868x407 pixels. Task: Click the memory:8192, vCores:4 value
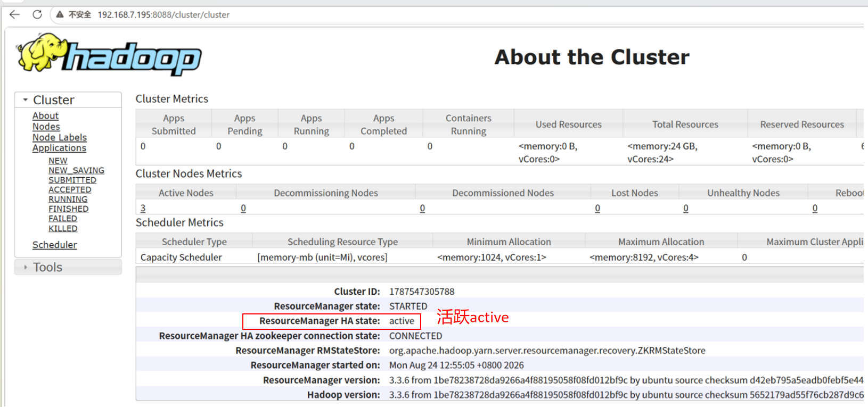[644, 257]
